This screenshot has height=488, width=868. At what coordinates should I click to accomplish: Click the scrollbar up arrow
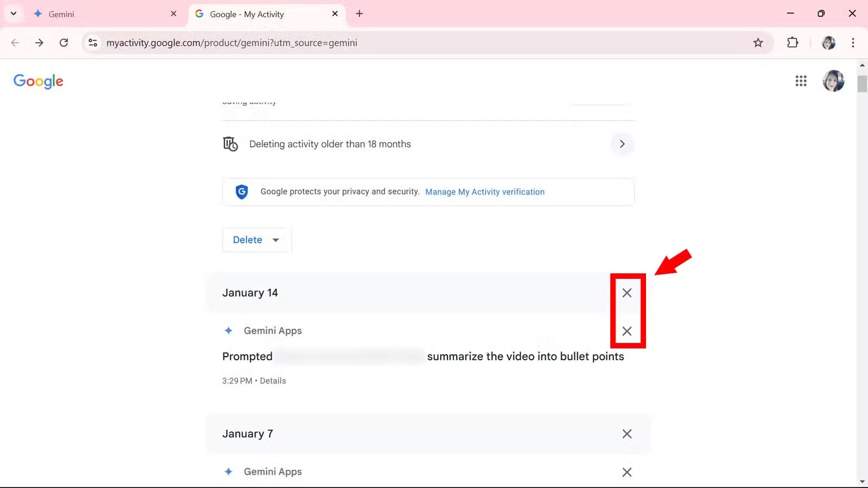862,65
